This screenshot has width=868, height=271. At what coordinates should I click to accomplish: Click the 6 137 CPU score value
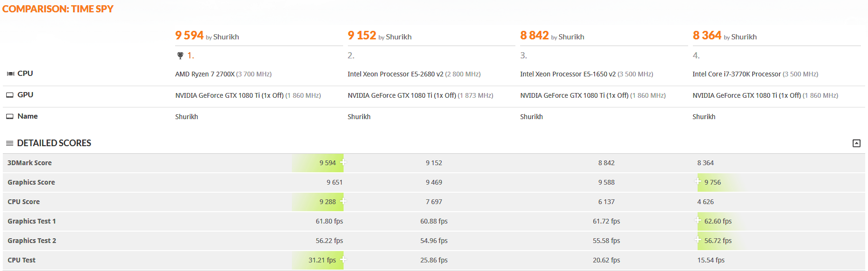607,202
